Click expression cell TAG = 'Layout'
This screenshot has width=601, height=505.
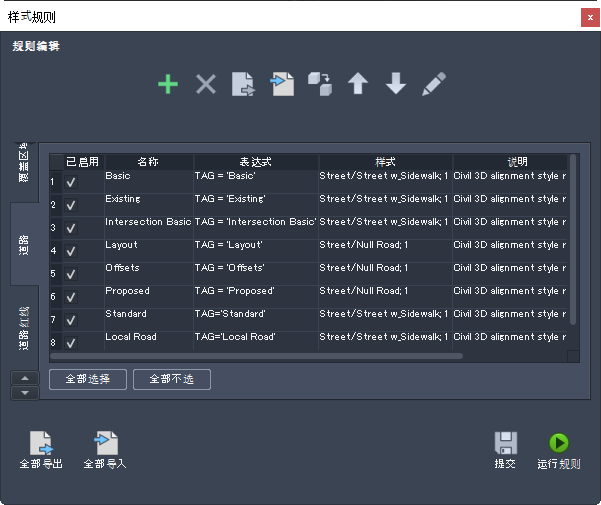click(x=256, y=251)
